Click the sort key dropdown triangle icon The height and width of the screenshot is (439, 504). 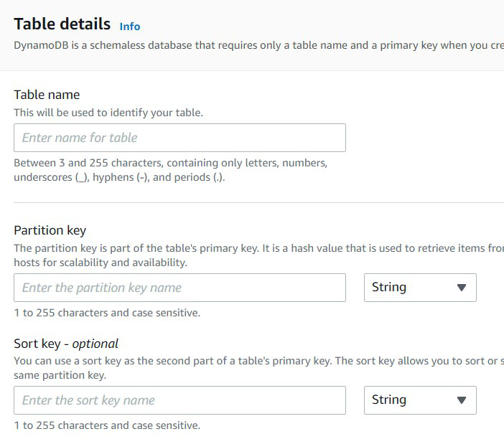coord(462,400)
